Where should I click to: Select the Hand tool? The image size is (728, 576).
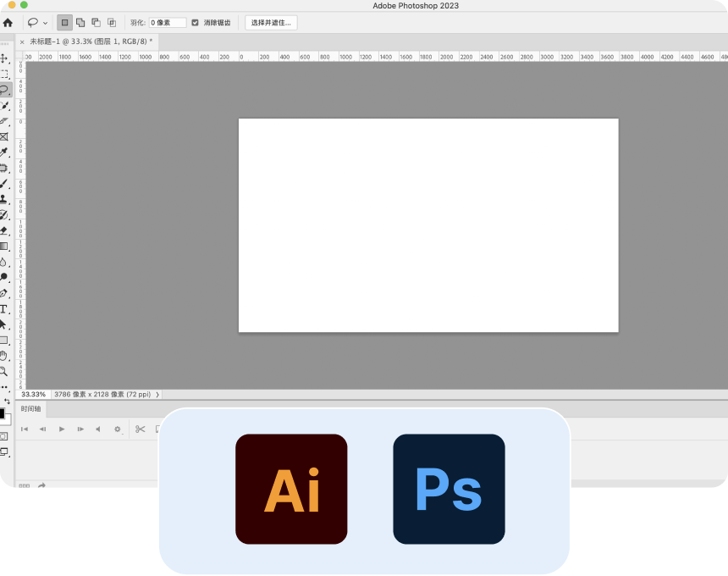[x=4, y=357]
